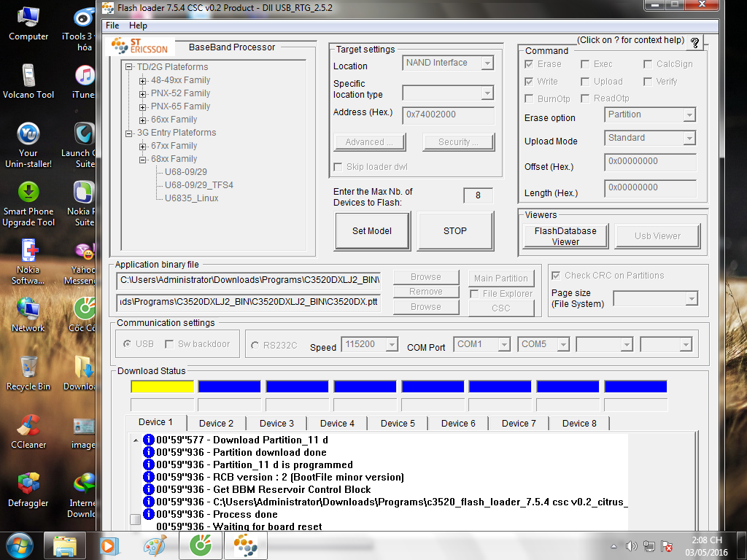
Task: Click the yellow Device 1 progress bar
Action: (x=162, y=386)
